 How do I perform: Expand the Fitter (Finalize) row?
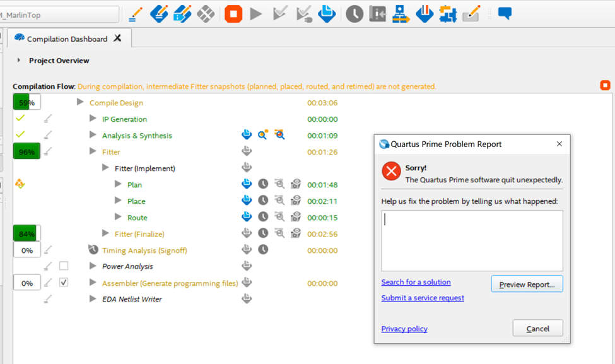[105, 233]
